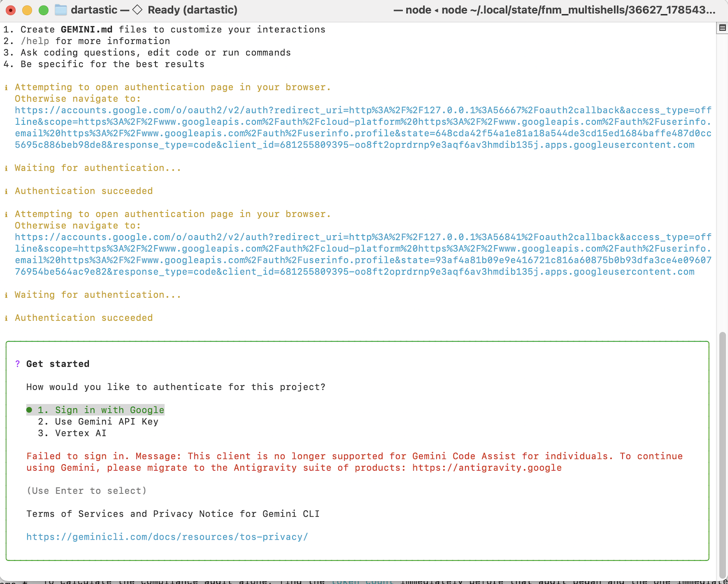Open the antigravity.google link in error message
This screenshot has width=728, height=584.
(487, 468)
